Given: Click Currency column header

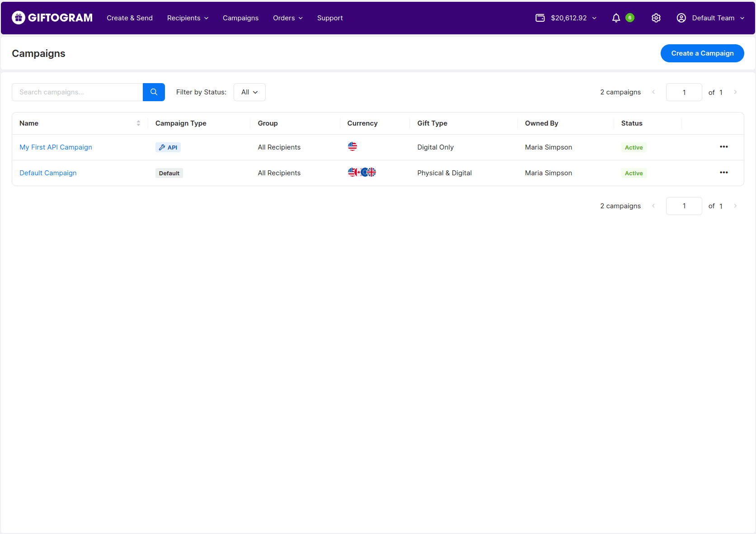Looking at the screenshot, I should click(x=362, y=123).
